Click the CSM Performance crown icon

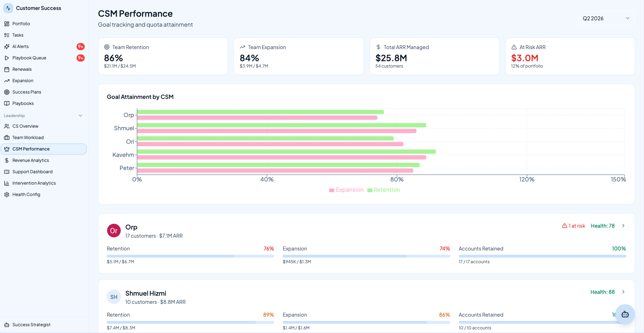click(x=7, y=149)
